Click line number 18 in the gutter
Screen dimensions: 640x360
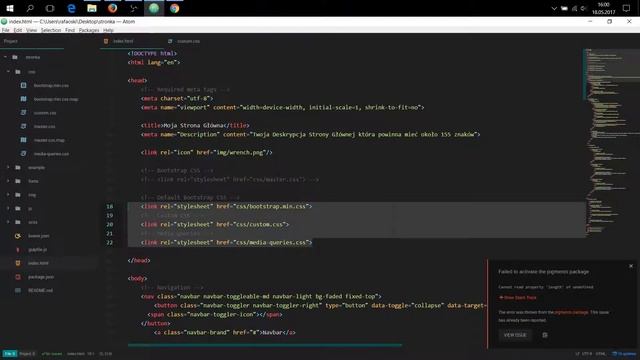(x=109, y=207)
